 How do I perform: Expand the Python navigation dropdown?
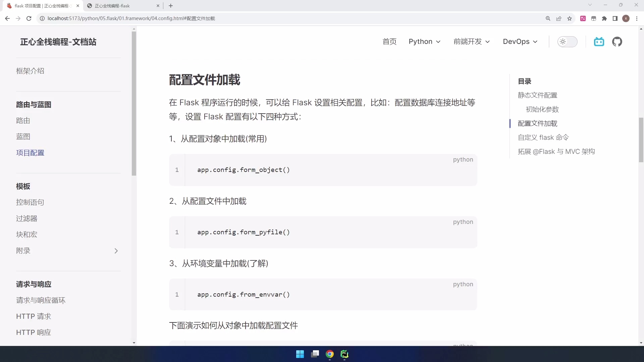click(x=425, y=42)
